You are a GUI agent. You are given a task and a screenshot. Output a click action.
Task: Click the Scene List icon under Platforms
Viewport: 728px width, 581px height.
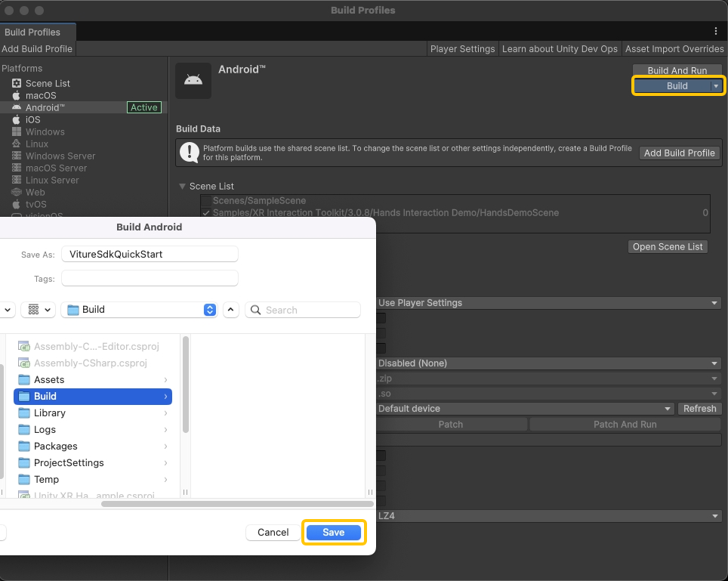pos(17,84)
